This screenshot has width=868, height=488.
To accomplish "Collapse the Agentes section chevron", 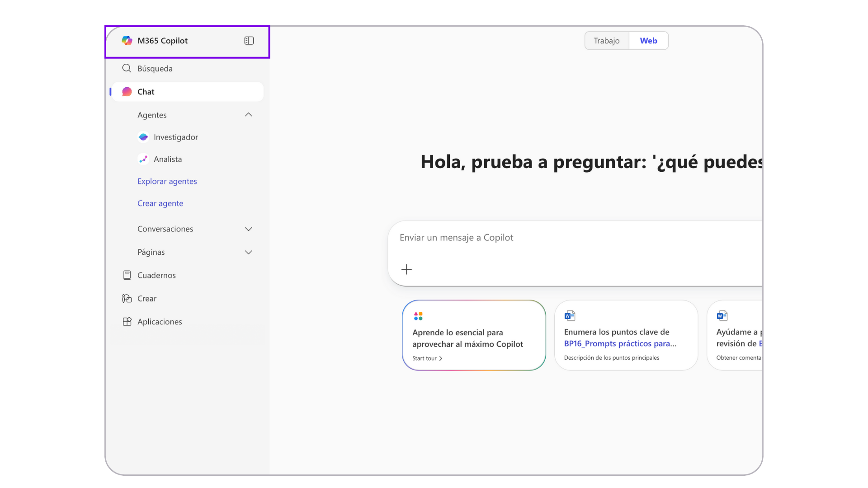I will tap(248, 115).
